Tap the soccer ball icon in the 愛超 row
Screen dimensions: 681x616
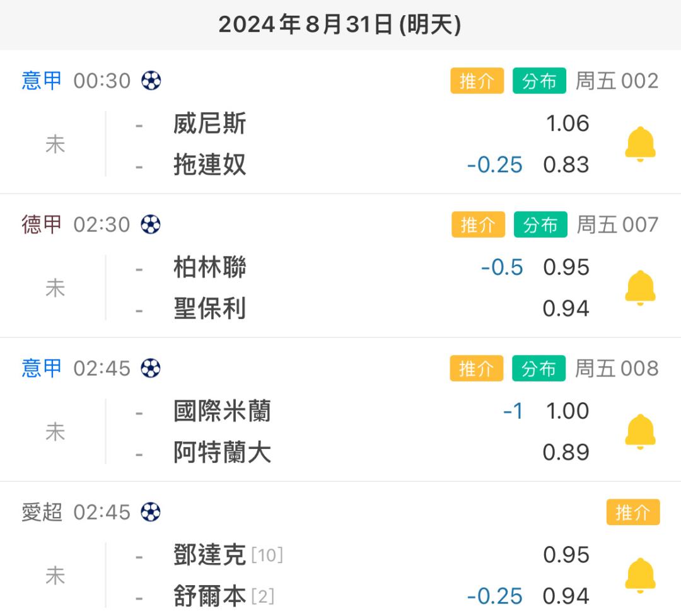[x=151, y=512]
